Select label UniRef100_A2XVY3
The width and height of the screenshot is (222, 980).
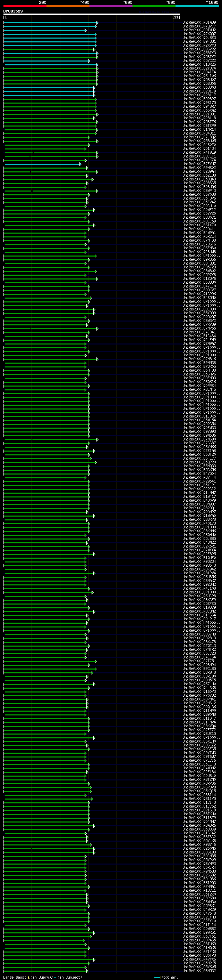tap(199, 45)
